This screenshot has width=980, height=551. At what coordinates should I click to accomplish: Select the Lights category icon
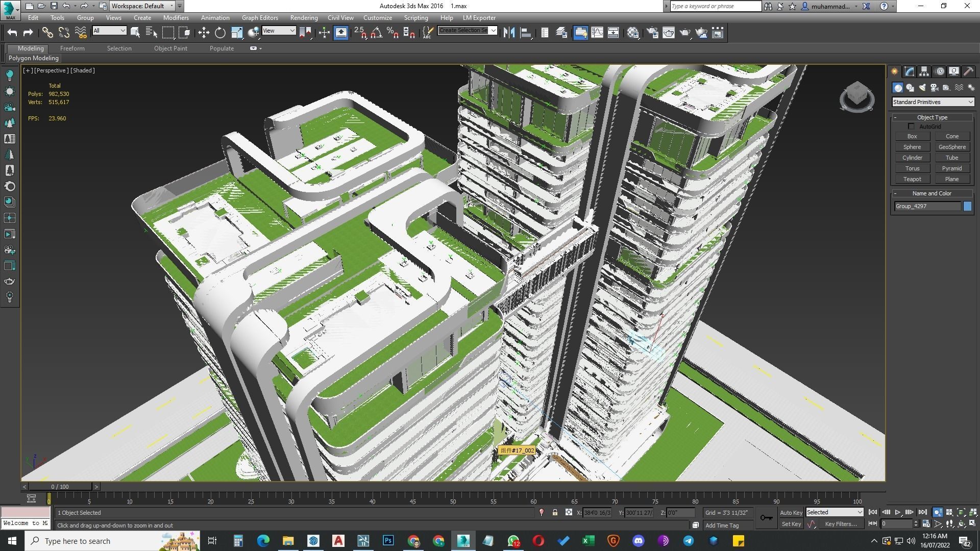(922, 88)
